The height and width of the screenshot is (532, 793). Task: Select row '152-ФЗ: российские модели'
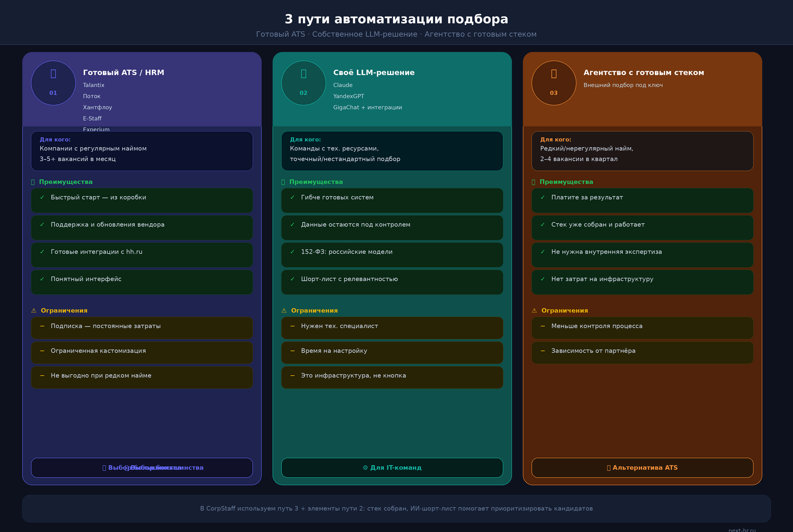[x=392, y=255]
